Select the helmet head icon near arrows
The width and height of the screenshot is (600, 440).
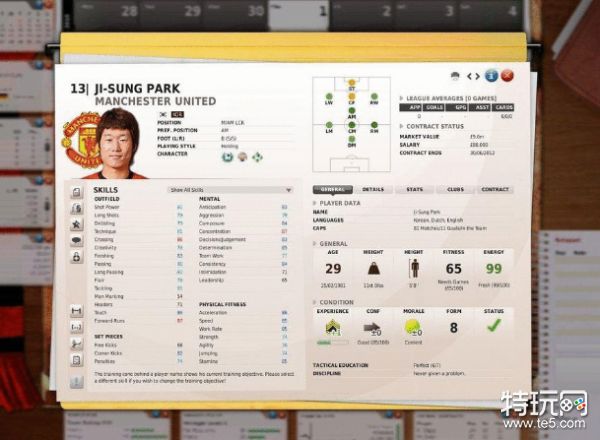(455, 76)
